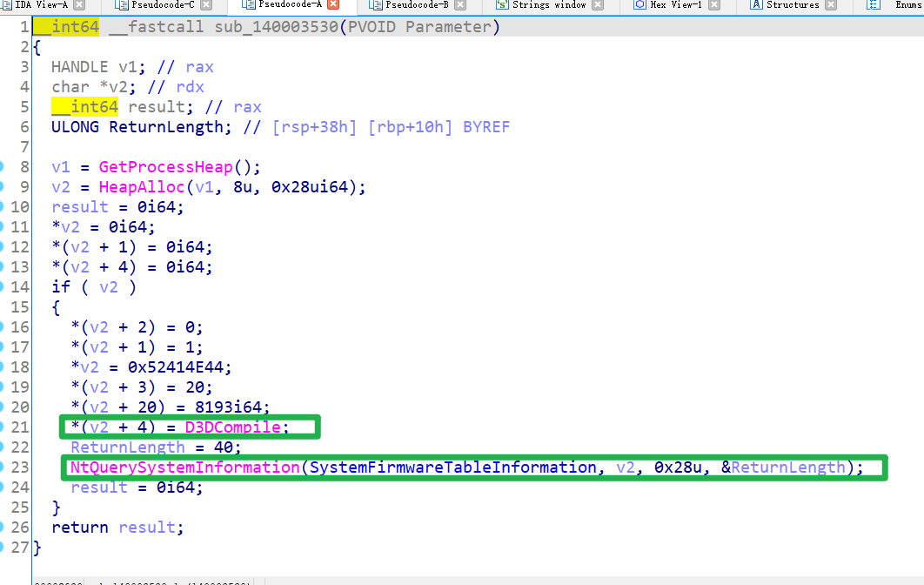Image resolution: width=924 pixels, height=585 pixels.
Task: Close the Strings window tab
Action: click(x=598, y=4)
